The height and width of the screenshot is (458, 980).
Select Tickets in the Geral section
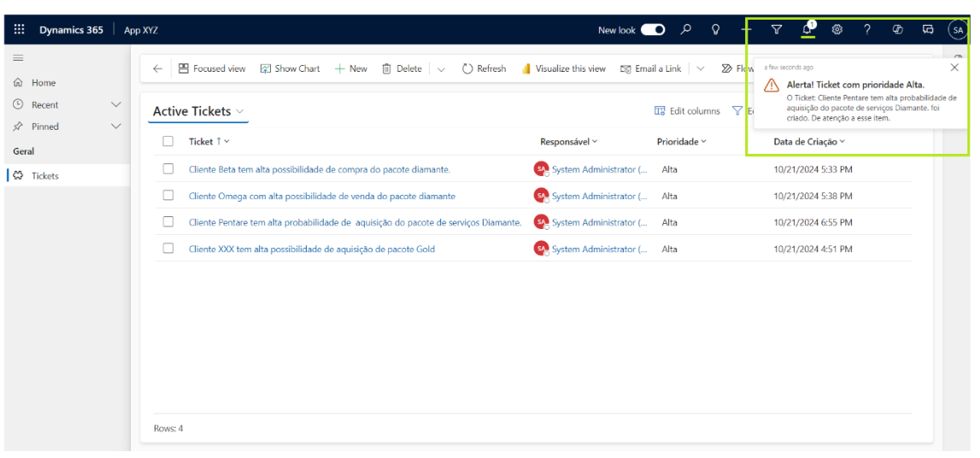point(44,176)
